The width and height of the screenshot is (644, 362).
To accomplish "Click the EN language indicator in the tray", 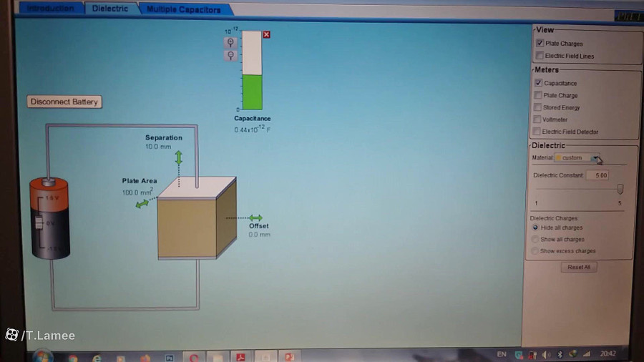I will pyautogui.click(x=502, y=354).
